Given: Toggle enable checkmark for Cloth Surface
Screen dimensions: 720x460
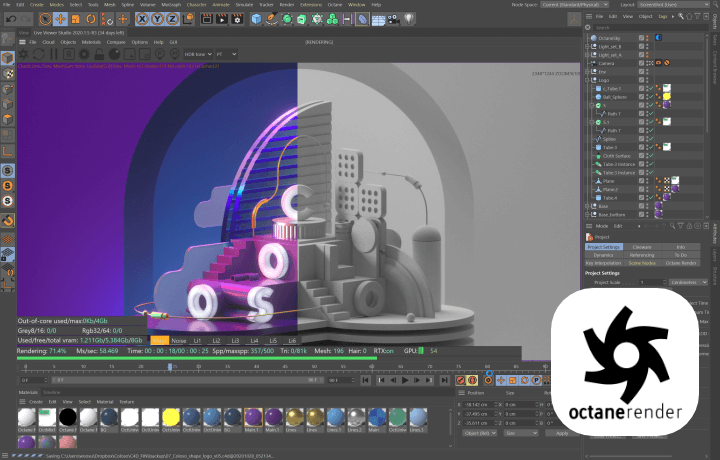Looking at the screenshot, I should click(652, 156).
